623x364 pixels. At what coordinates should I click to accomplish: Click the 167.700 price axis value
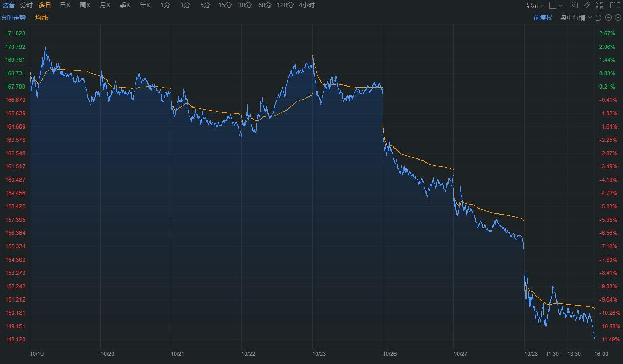[x=15, y=87]
